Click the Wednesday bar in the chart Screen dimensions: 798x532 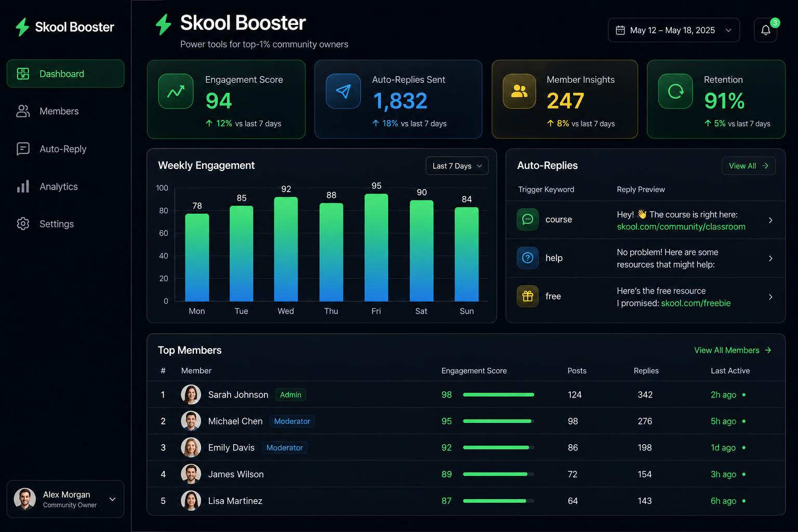click(x=286, y=249)
